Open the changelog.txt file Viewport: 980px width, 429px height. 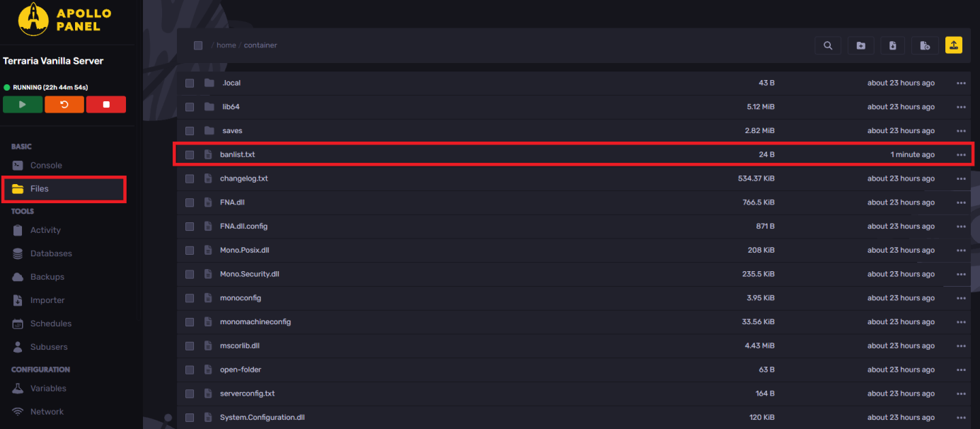243,178
